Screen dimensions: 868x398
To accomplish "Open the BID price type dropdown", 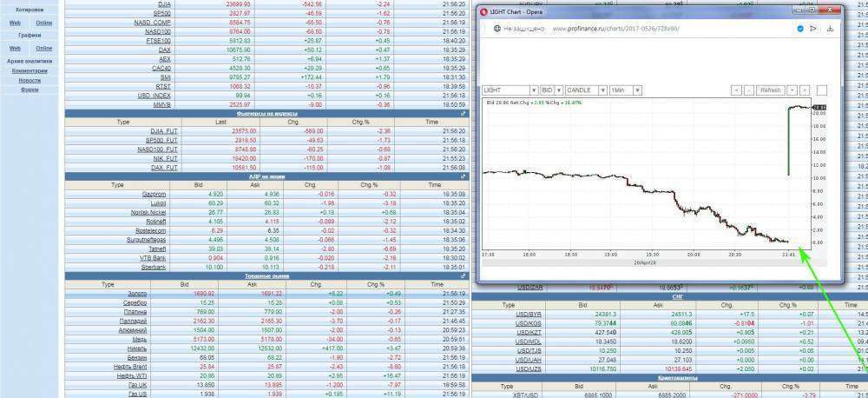I will (552, 90).
